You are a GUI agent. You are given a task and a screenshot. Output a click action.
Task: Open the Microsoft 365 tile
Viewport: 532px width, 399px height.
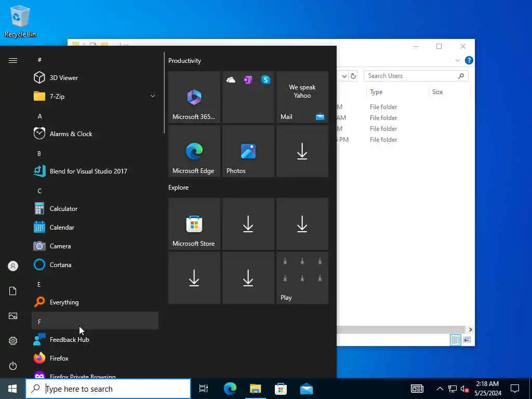(x=194, y=97)
